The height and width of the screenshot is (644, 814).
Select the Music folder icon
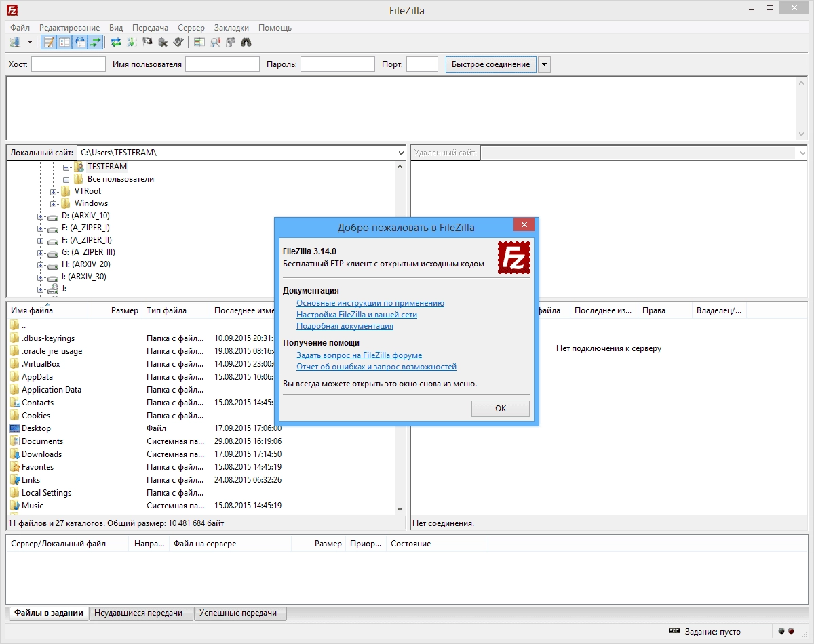[x=15, y=506]
